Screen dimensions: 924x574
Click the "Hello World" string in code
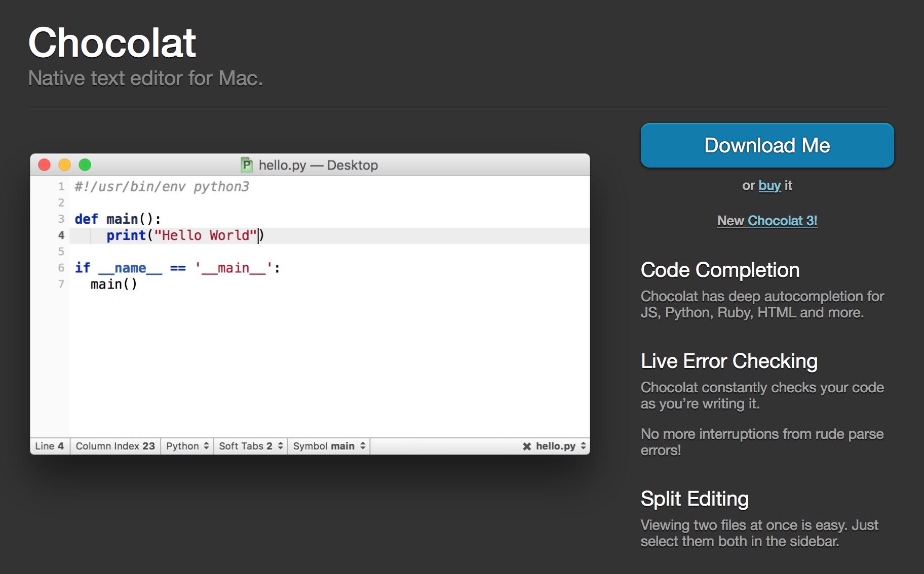click(x=205, y=235)
